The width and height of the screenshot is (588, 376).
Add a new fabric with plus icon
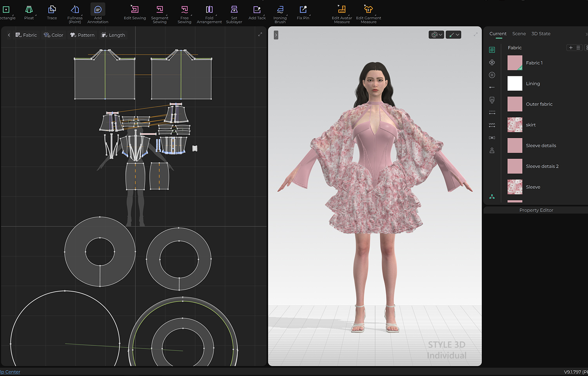[571, 47]
